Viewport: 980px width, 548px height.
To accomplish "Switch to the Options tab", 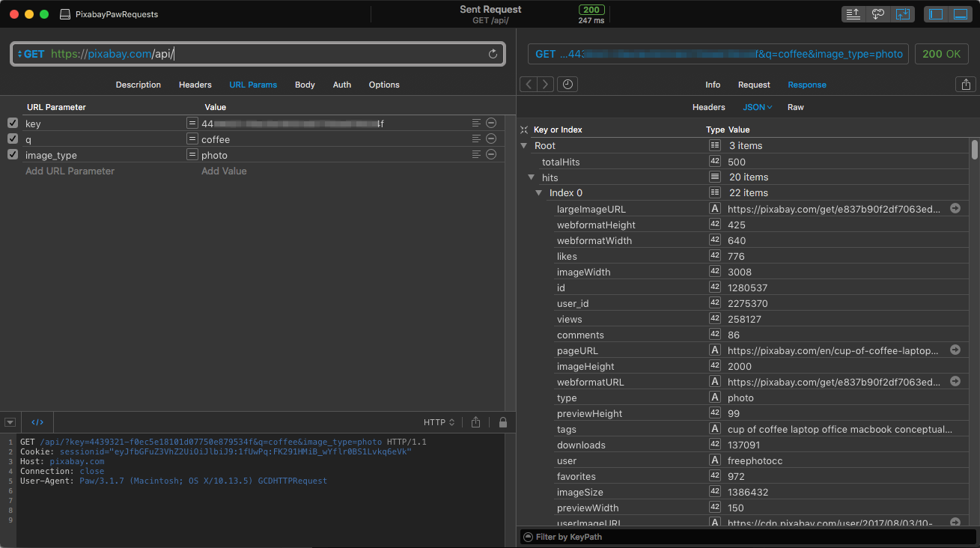I will click(x=384, y=85).
